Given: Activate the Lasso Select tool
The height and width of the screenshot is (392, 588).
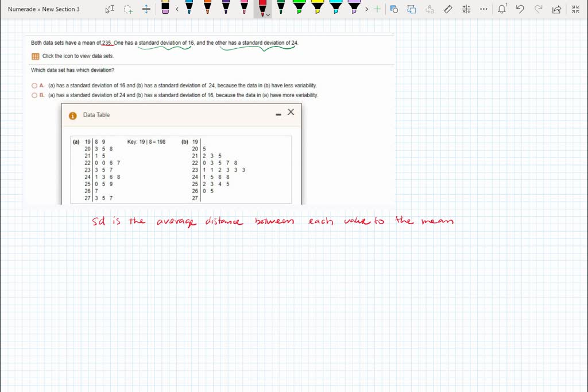Looking at the screenshot, I should [128, 9].
